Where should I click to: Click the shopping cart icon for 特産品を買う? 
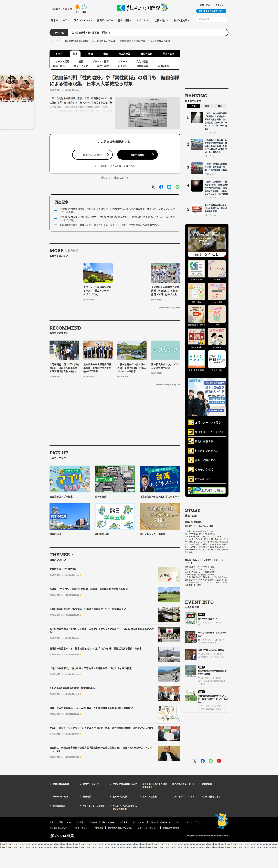pyautogui.click(x=191, y=479)
